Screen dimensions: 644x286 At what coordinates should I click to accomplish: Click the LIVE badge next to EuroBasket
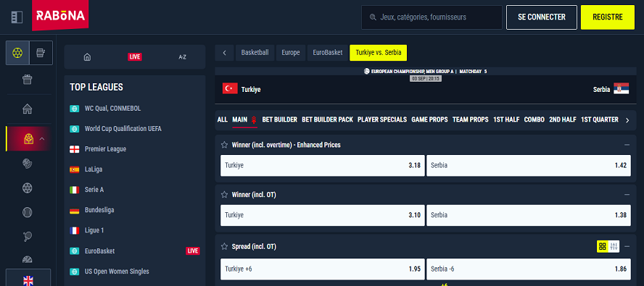[x=193, y=251]
